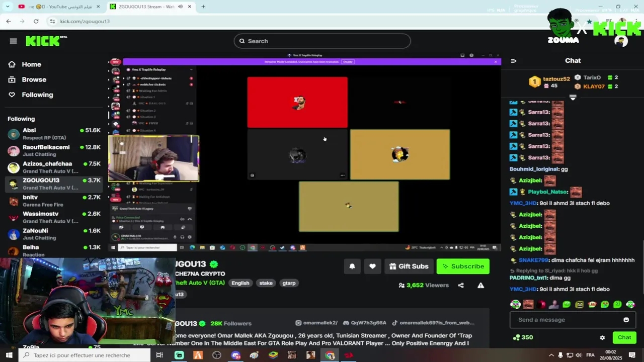This screenshot has width=644, height=362.
Task: Open the Kick hamburger menu
Action: [13, 41]
